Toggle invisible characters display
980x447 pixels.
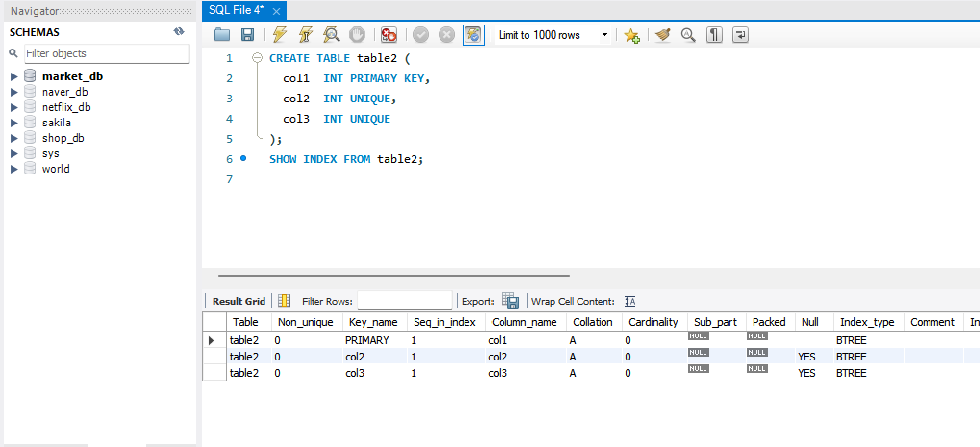715,35
